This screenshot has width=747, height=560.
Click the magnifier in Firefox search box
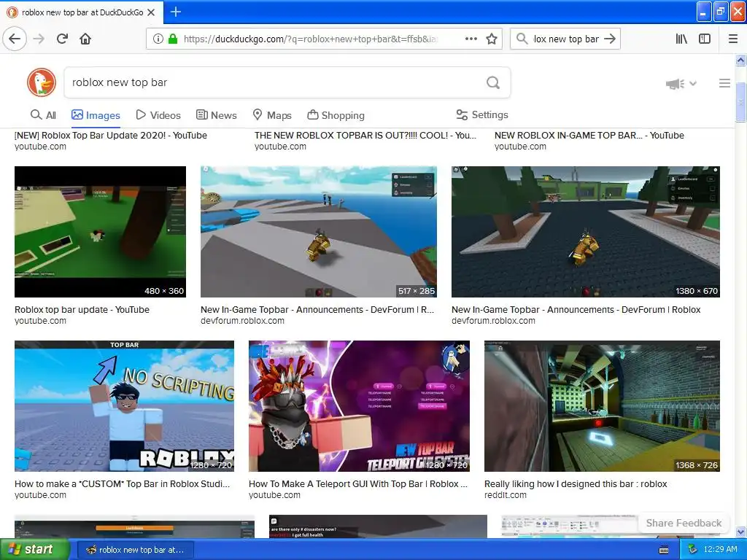(x=522, y=39)
